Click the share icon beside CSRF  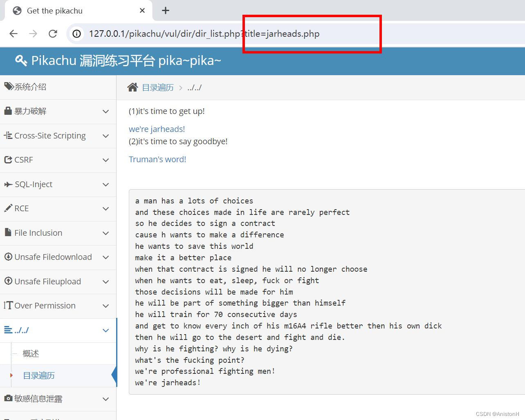(8, 159)
